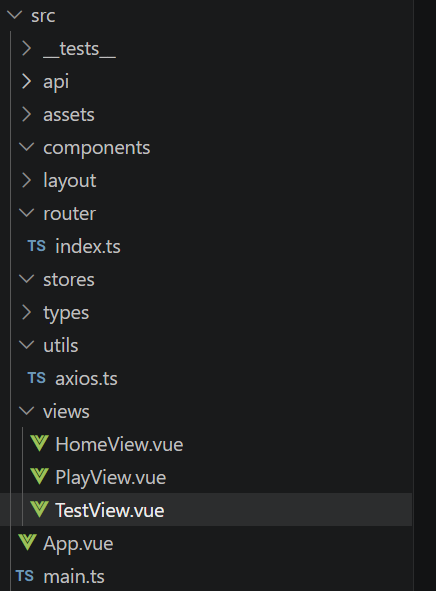
Task: Select the router folder label
Action: pos(70,214)
